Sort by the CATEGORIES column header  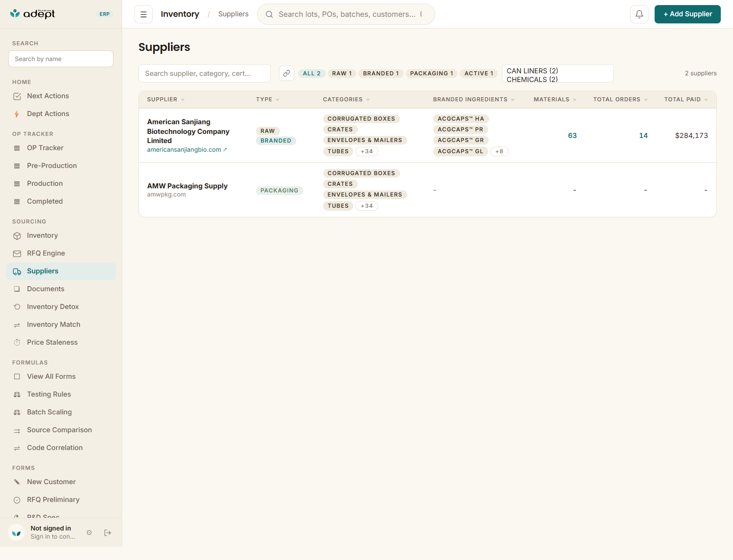pyautogui.click(x=347, y=100)
